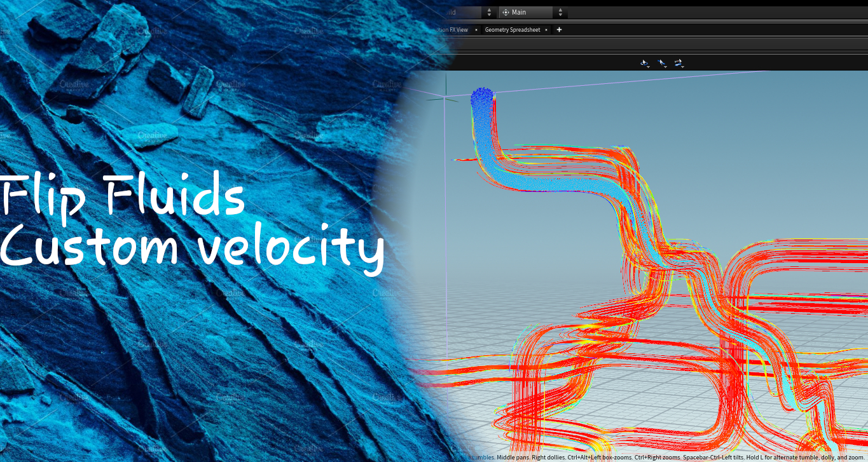Image resolution: width=868 pixels, height=462 pixels.
Task: Click the up stepper arrow next to the build field
Action: click(490, 10)
